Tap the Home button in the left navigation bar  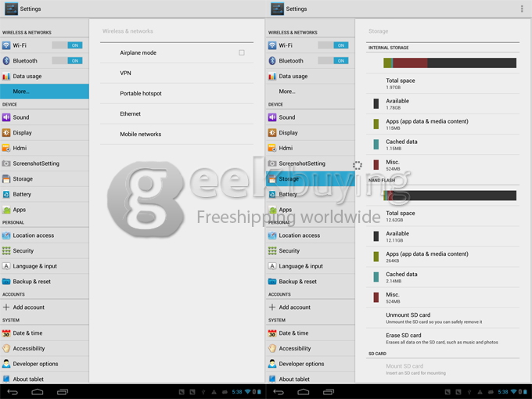[38, 392]
